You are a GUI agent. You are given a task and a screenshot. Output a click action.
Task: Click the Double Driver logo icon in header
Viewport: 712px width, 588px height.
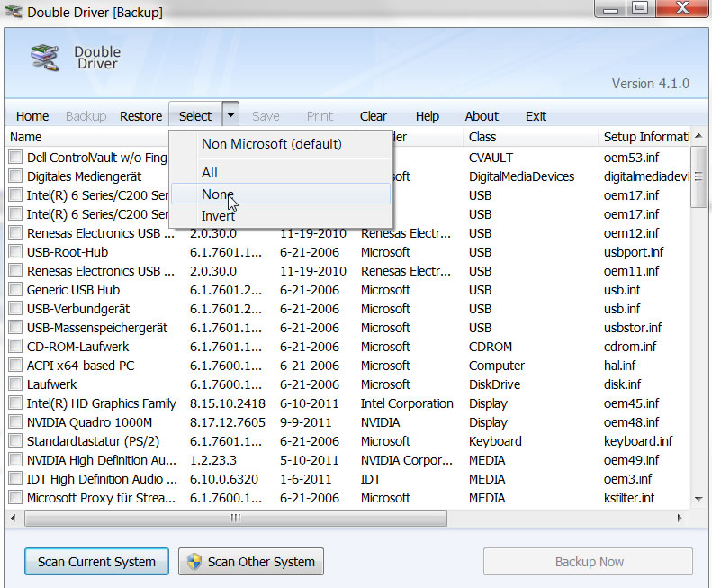coord(45,58)
